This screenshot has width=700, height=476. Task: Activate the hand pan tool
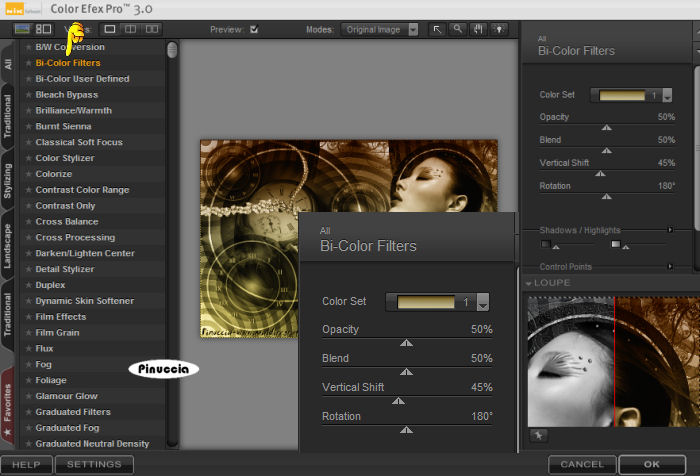478,29
